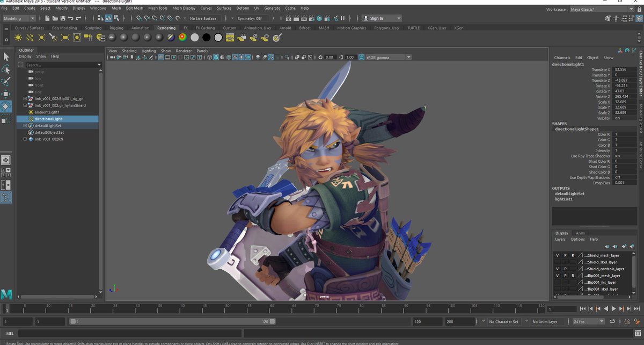
Task: Switch to the Anim layer tab
Action: (x=581, y=233)
